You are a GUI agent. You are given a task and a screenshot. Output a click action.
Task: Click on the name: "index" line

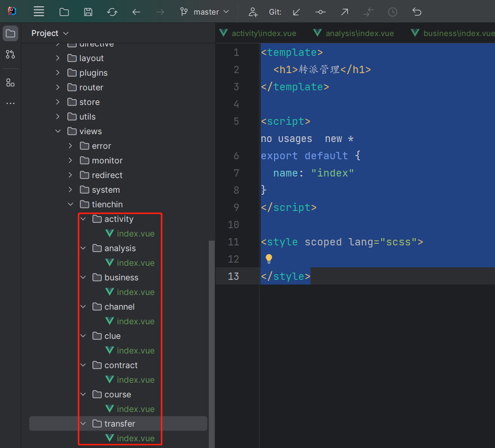tap(313, 173)
